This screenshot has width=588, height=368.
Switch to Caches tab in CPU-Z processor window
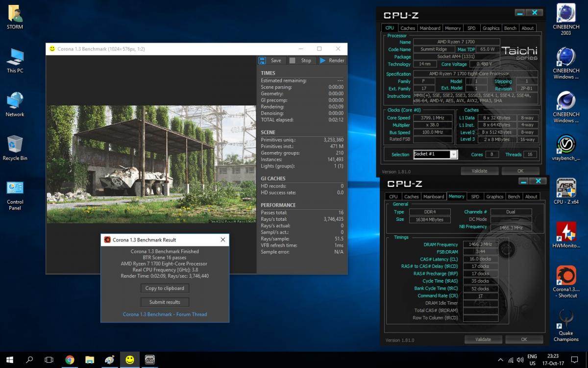click(408, 28)
